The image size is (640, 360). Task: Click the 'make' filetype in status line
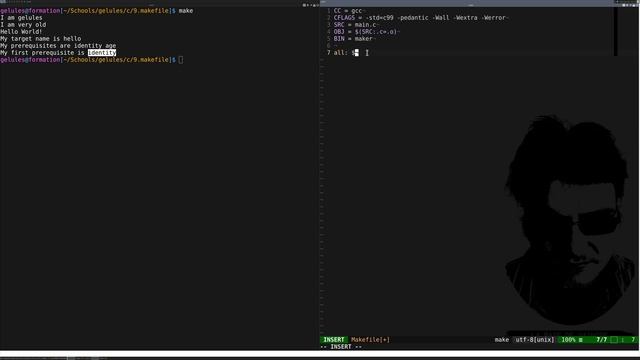coord(502,340)
